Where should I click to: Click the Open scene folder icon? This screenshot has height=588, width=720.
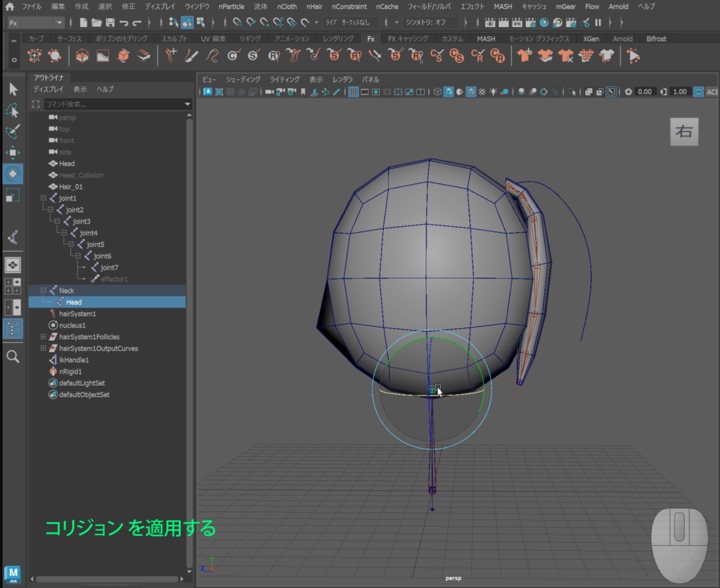point(96,23)
